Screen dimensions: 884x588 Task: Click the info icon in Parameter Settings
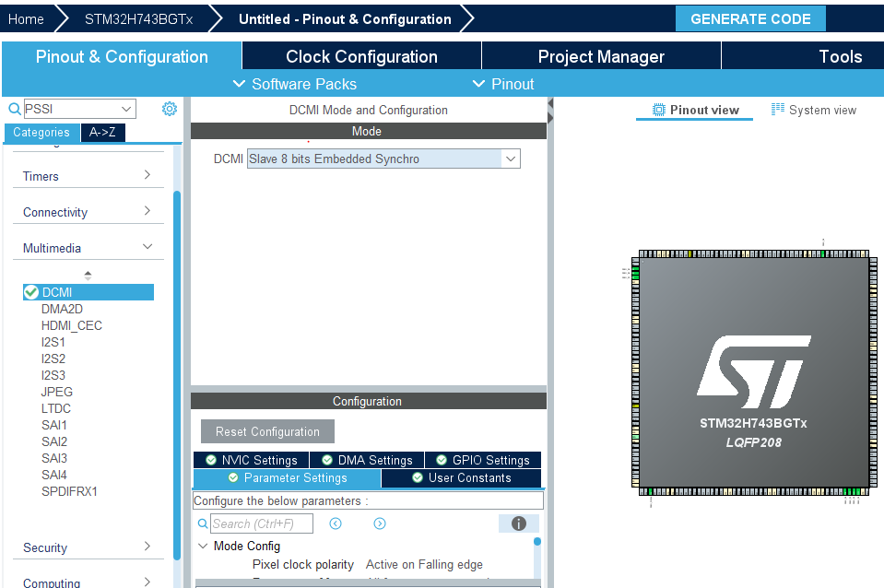518,523
